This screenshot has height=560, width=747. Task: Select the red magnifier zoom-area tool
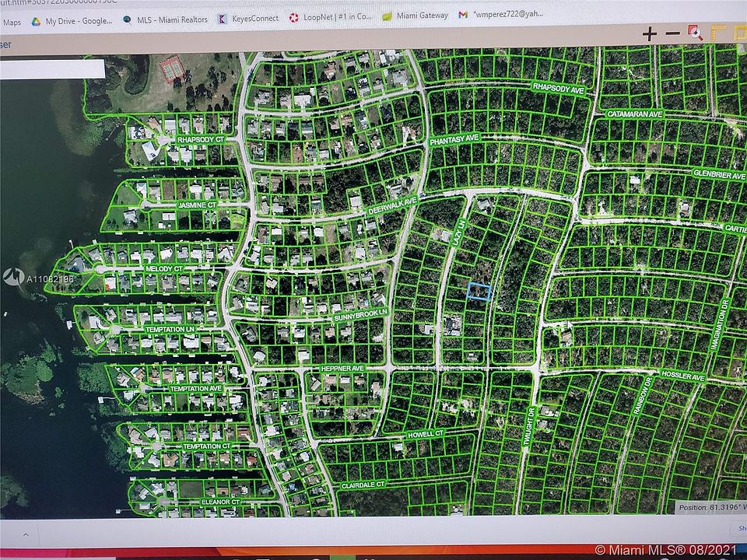(x=696, y=33)
